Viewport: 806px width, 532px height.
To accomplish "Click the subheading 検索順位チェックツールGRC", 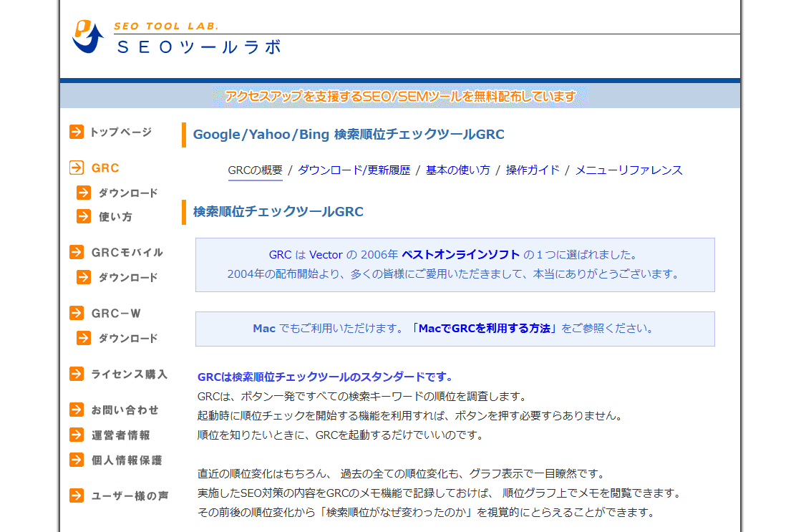I will point(278,212).
